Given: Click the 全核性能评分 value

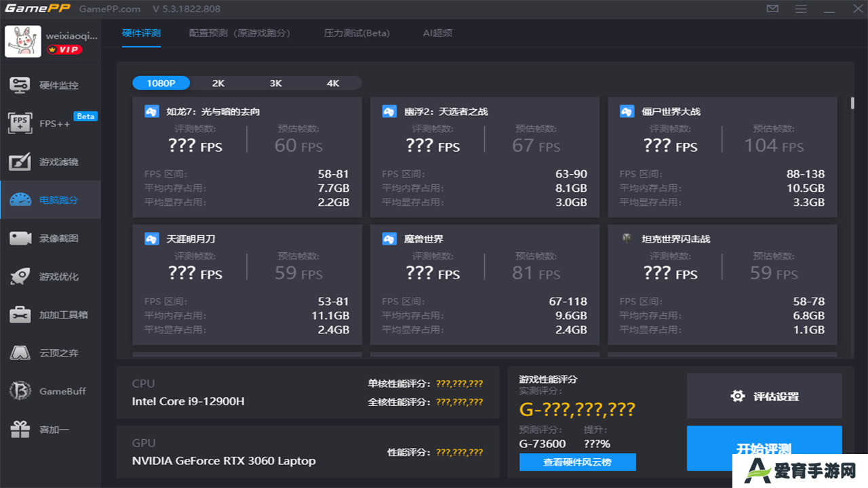Looking at the screenshot, I should point(460,401).
